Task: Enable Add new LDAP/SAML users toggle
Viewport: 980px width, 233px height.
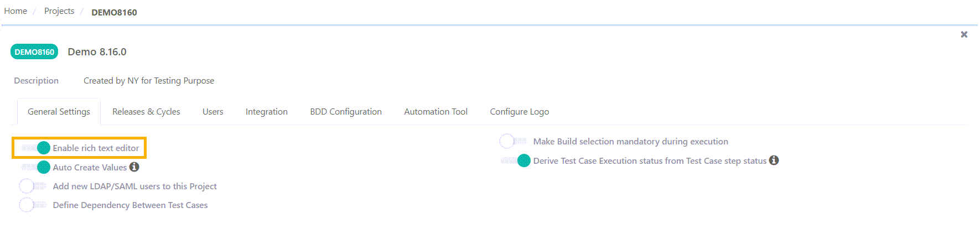Action: point(33,187)
